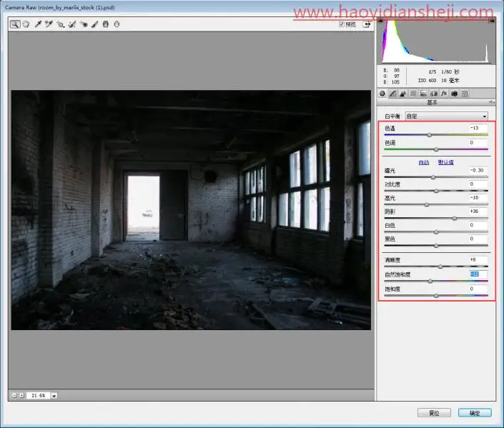Click the 清晰度 value field showing +8

tap(478, 259)
